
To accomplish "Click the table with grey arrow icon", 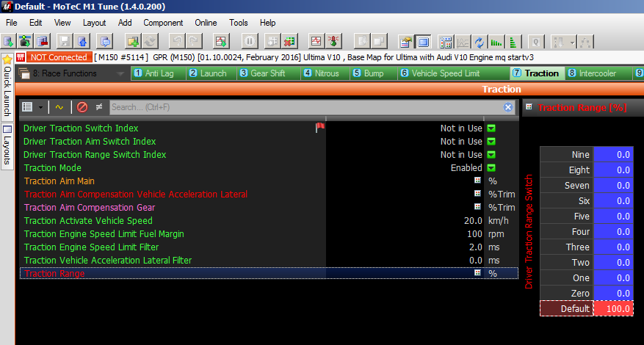I will point(272,42).
